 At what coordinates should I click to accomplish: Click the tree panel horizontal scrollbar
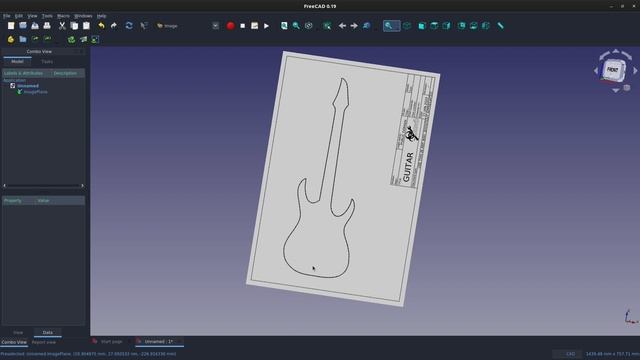click(x=44, y=186)
